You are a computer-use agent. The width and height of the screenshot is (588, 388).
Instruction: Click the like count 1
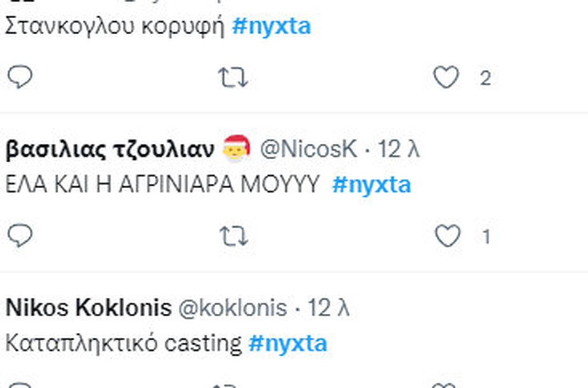[486, 237]
